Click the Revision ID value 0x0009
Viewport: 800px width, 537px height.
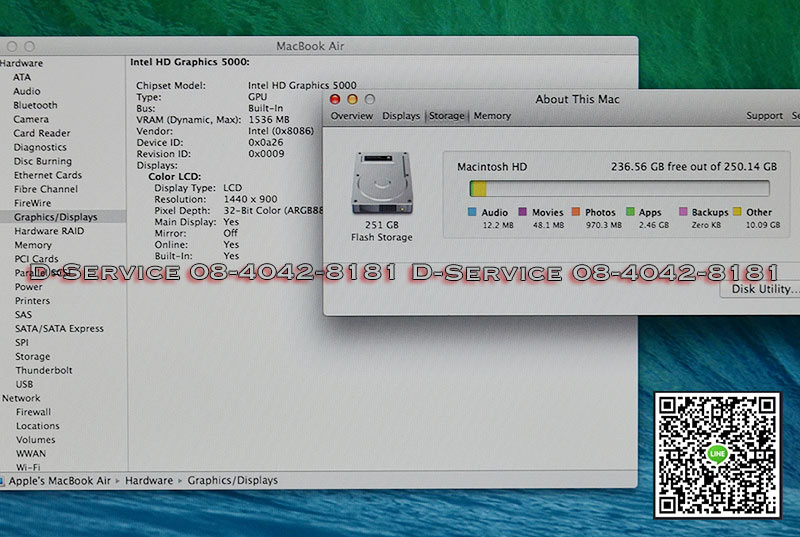(266, 154)
